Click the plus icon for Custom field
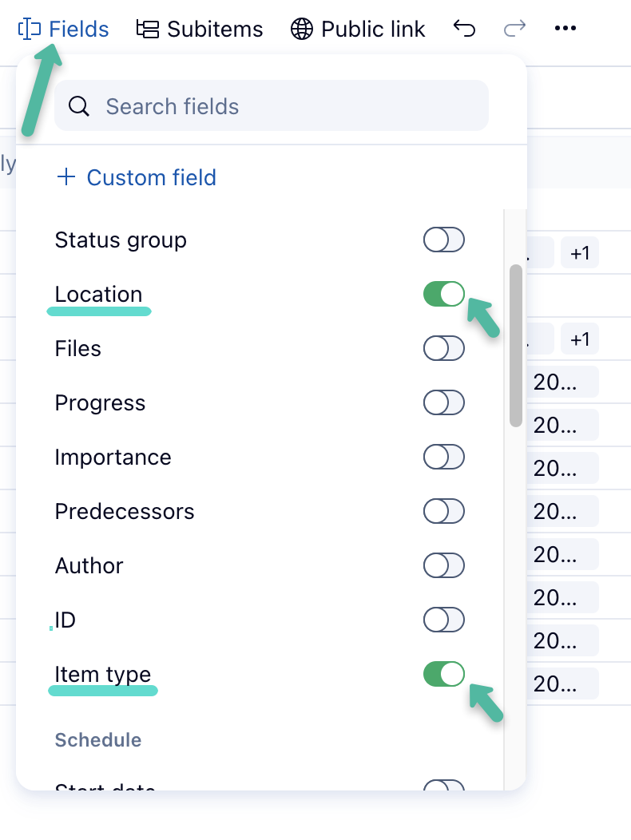The height and width of the screenshot is (840, 631). click(x=65, y=176)
